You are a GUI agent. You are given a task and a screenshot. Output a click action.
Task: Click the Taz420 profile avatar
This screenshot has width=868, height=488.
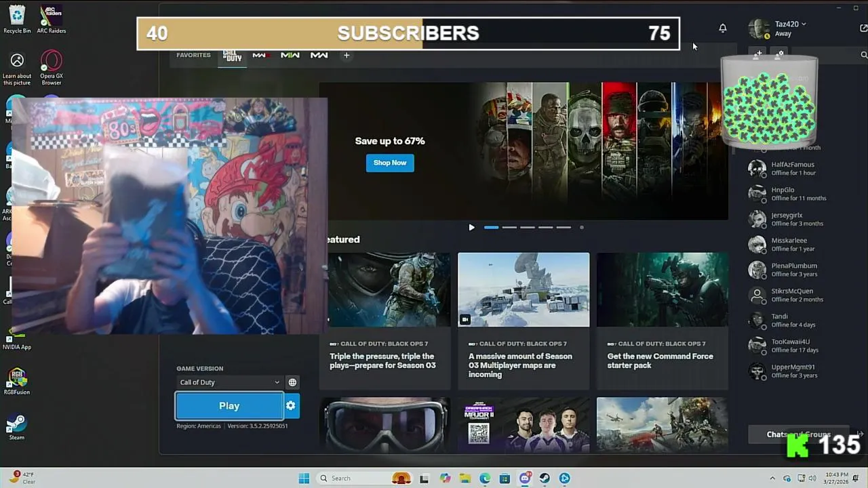759,28
